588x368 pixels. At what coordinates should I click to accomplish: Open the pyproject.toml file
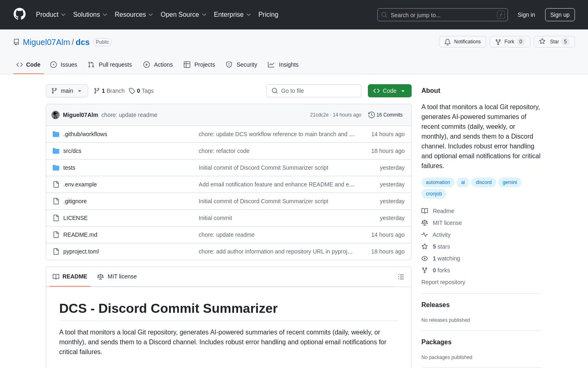tap(81, 251)
